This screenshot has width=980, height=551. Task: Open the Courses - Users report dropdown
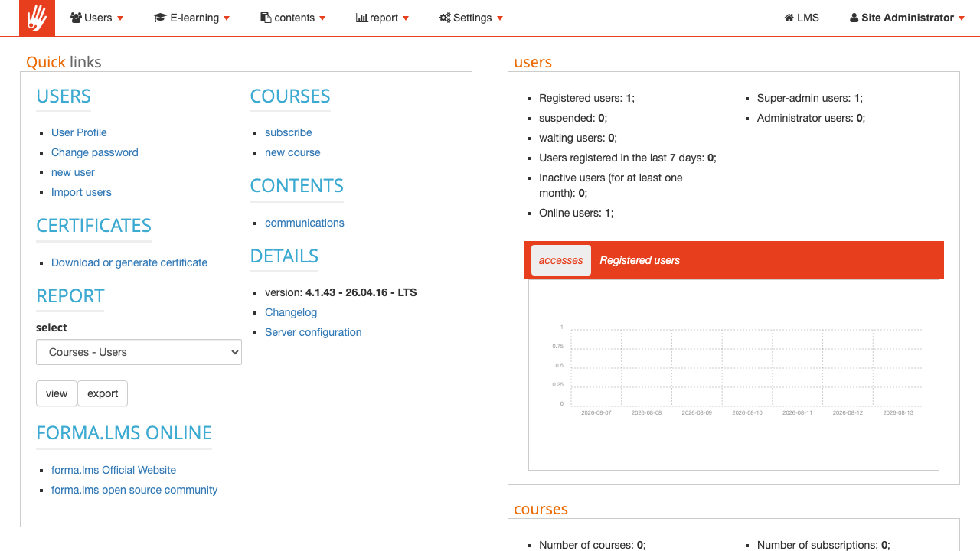coord(139,352)
